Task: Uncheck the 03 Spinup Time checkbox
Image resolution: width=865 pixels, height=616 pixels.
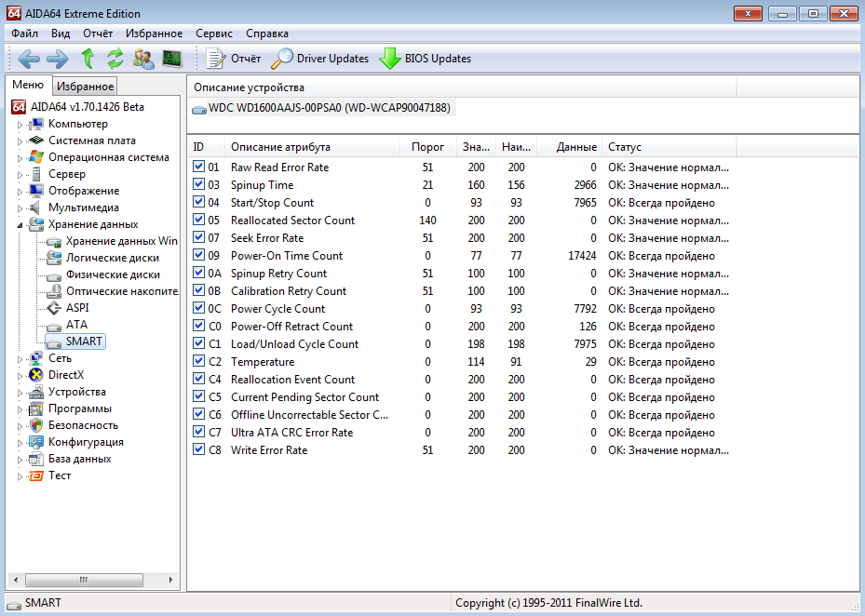Action: click(x=198, y=184)
